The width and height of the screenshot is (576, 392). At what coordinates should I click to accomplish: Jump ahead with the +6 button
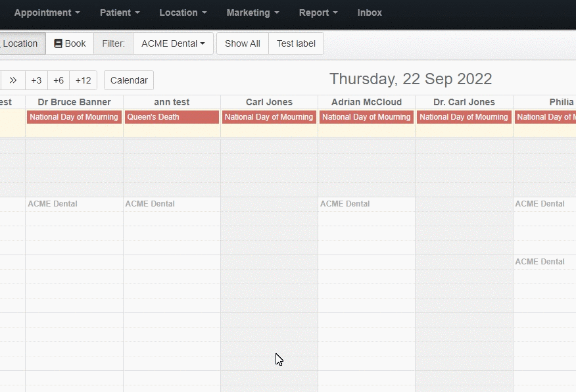pyautogui.click(x=59, y=80)
